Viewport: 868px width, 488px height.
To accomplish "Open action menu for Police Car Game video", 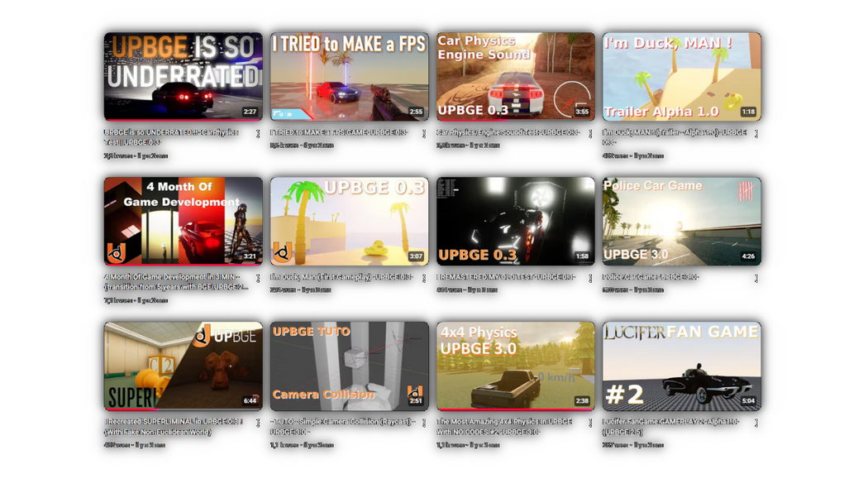I will (x=756, y=279).
